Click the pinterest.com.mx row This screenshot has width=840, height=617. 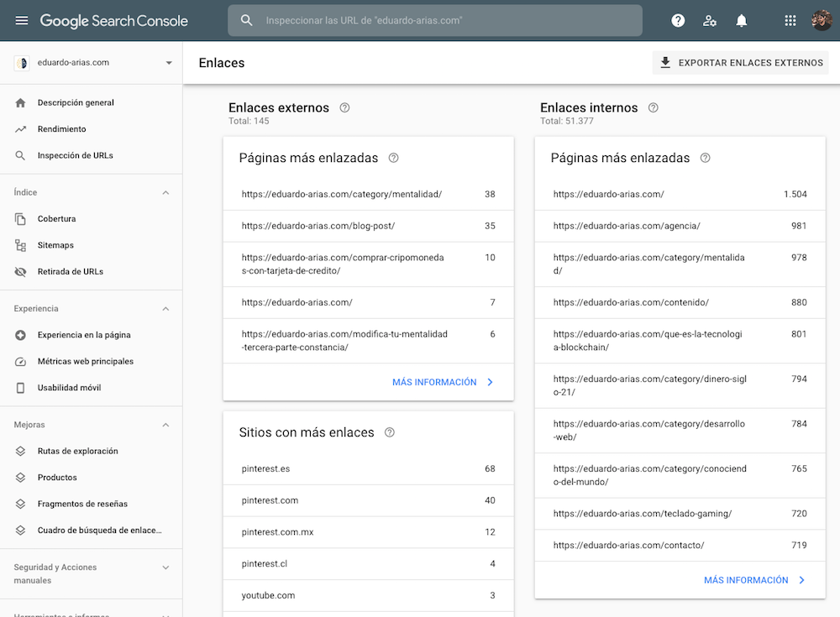369,532
